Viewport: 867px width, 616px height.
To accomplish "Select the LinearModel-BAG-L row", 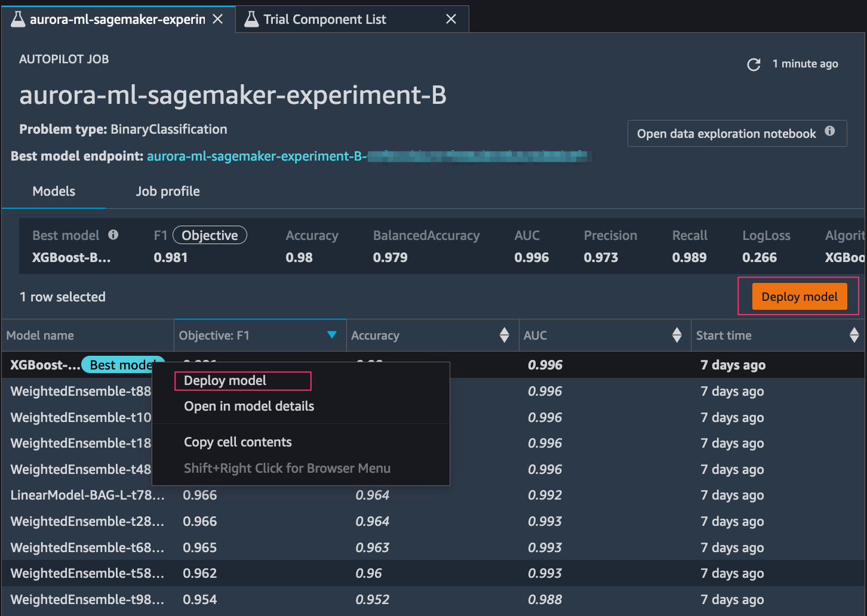I will [x=87, y=495].
